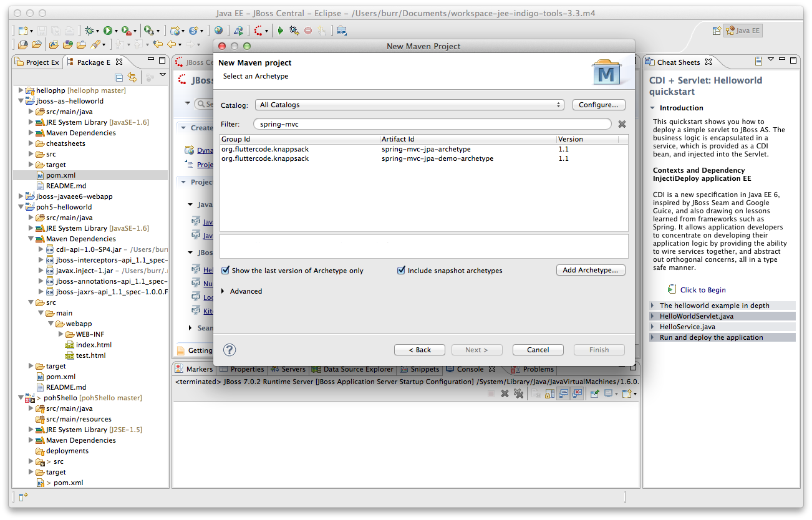Toggle Scroll Lock icon in Console toolbar
The height and width of the screenshot is (520, 812).
(549, 393)
